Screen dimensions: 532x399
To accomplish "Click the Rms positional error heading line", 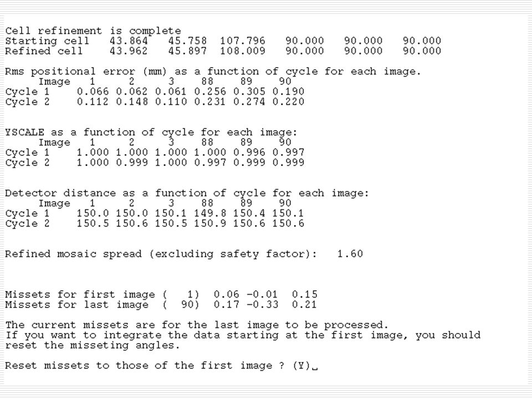I will pos(213,71).
